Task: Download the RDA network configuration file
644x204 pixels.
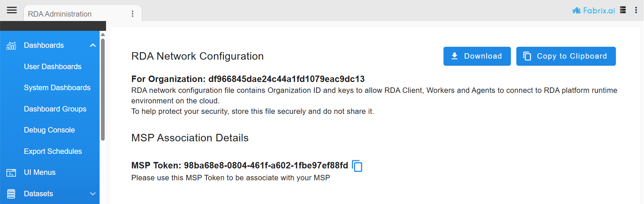Action: click(x=477, y=56)
